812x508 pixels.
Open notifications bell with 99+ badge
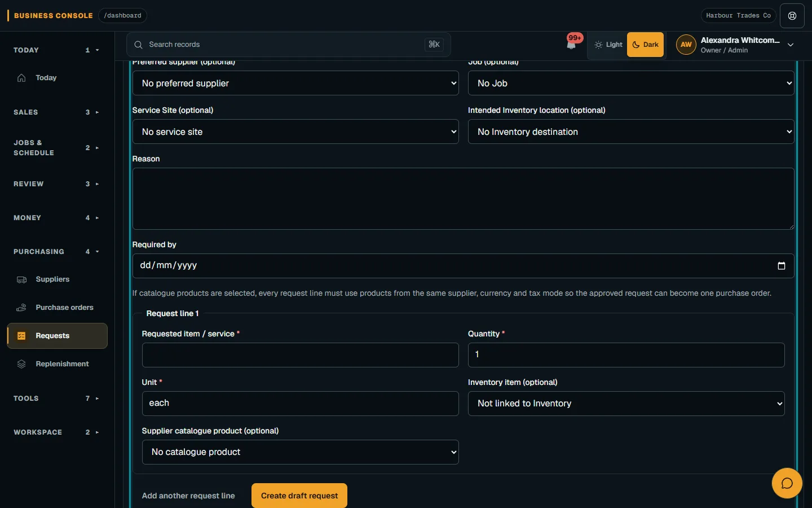click(x=572, y=44)
